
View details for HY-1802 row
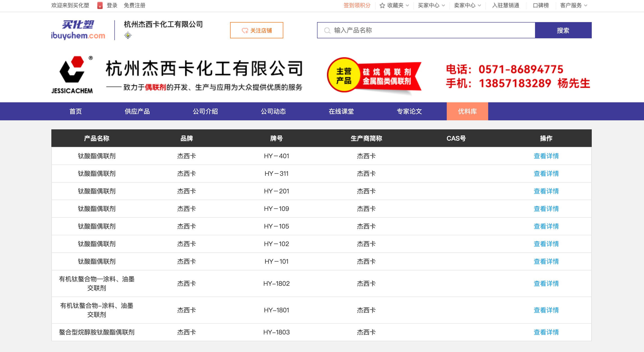tap(546, 283)
